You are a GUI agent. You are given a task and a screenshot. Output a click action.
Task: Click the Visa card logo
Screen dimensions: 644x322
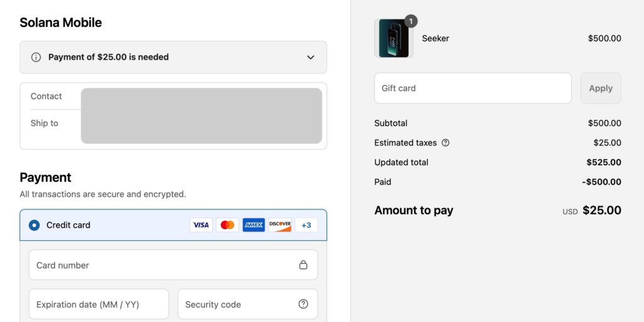pos(201,225)
